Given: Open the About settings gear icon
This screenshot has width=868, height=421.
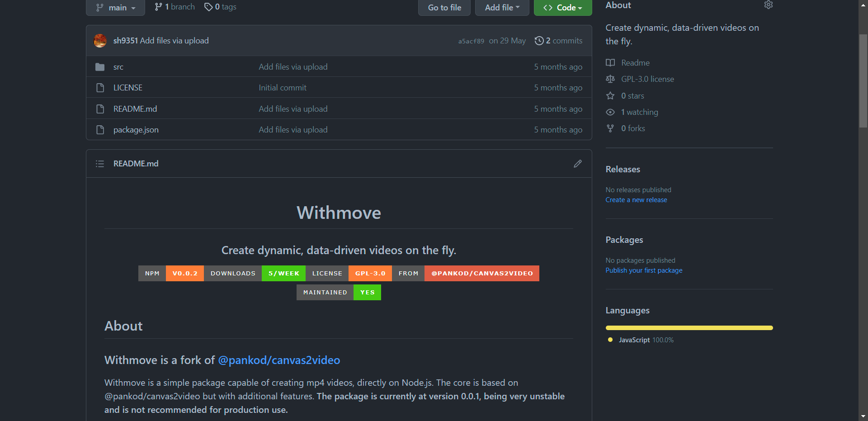Looking at the screenshot, I should click(x=768, y=5).
